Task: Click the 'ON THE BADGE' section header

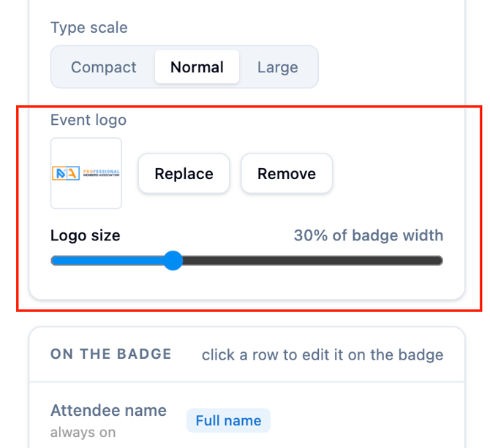Action: [111, 354]
